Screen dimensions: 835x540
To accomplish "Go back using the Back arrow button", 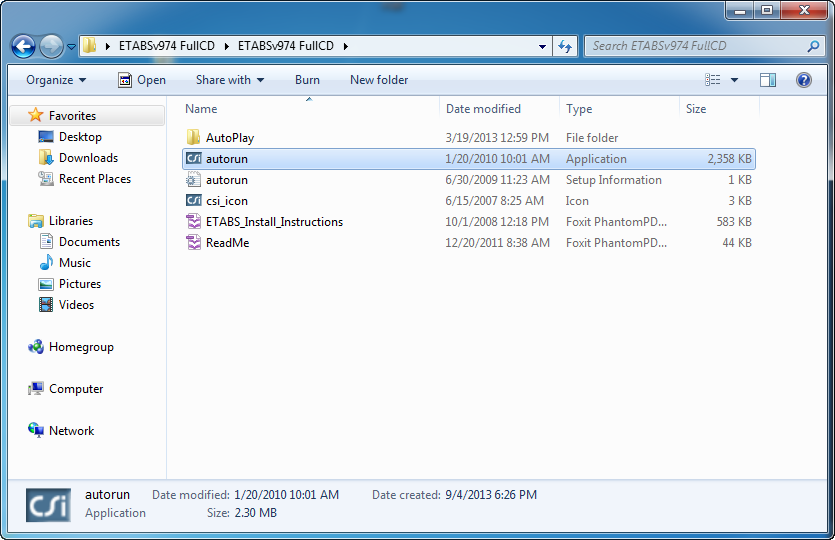I will tap(23, 46).
